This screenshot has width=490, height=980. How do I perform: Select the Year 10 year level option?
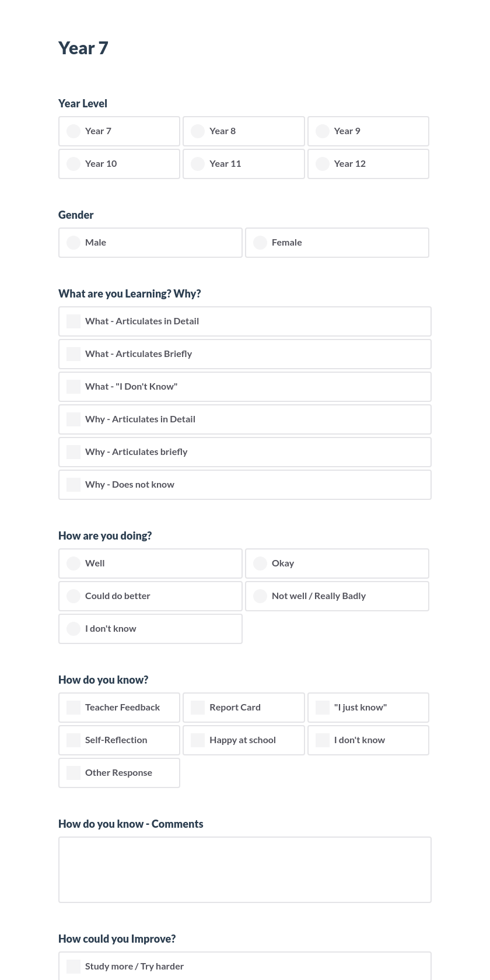[73, 164]
